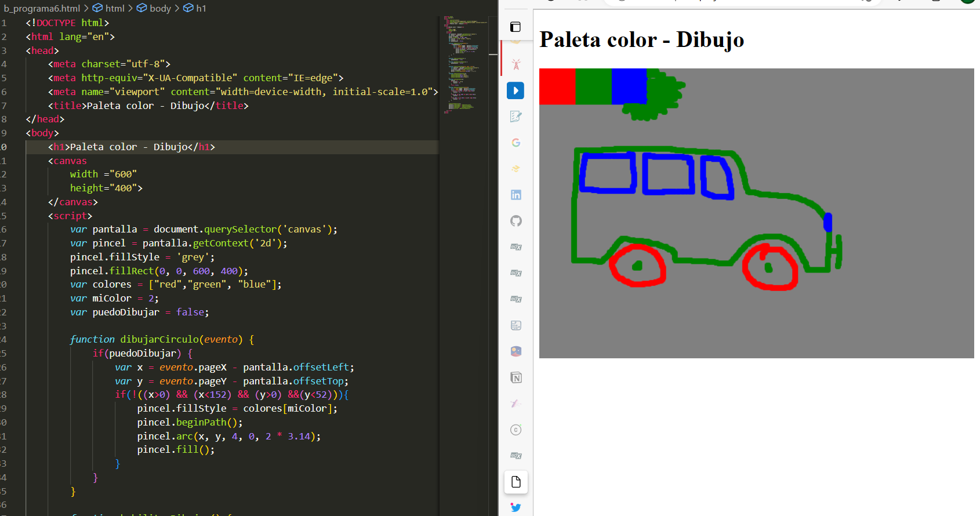Open the red antenna tower tab in sidebar
This screenshot has height=516, width=980.
516,64
